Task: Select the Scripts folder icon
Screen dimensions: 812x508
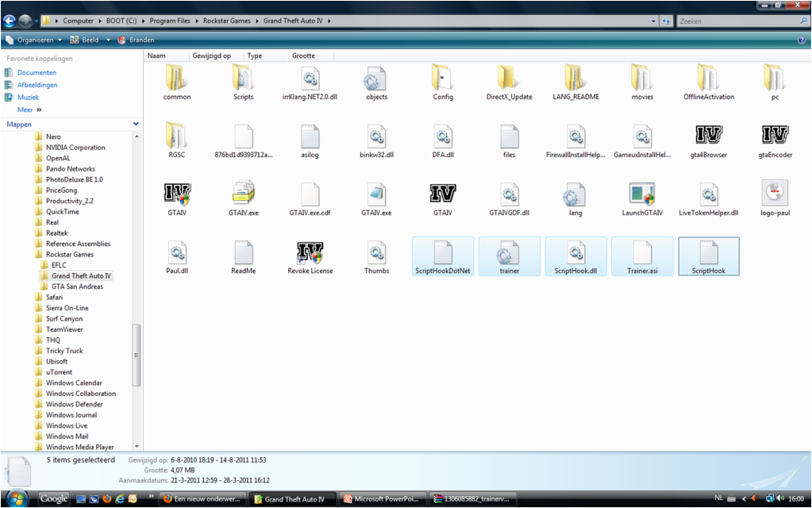Action: pyautogui.click(x=244, y=79)
